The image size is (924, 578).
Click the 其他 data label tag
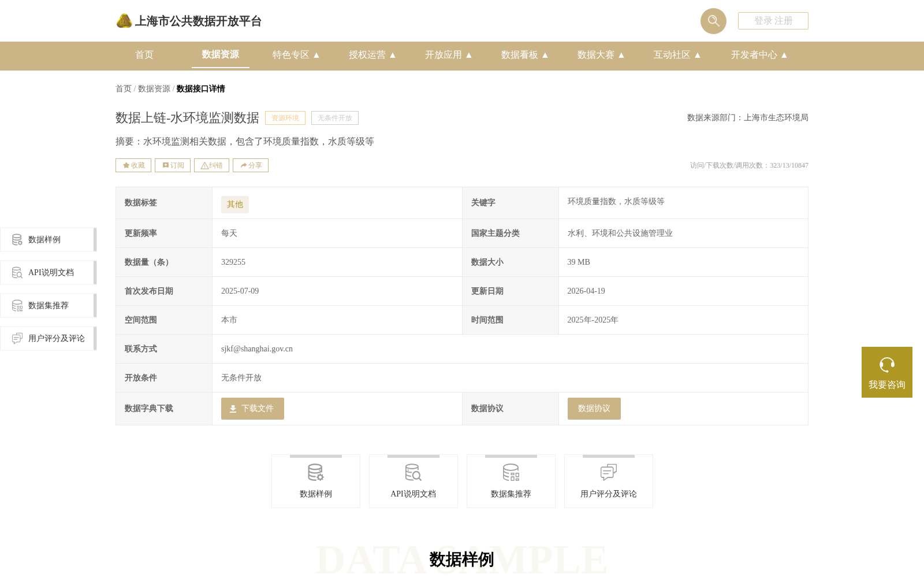[x=235, y=205]
